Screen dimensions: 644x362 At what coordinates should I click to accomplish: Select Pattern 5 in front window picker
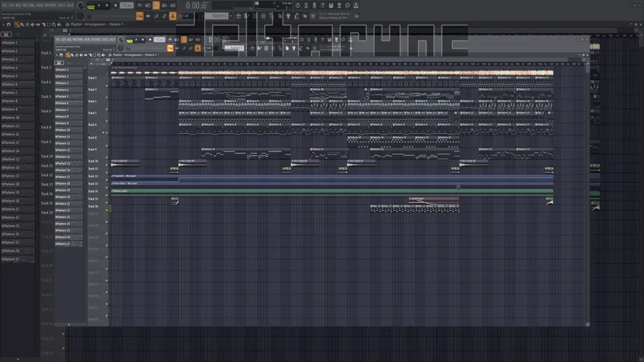[69, 97]
